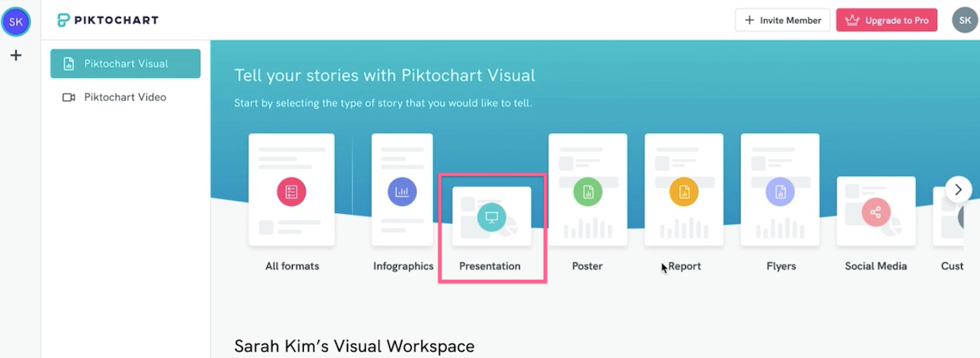Switch to Piktochart Visual
980x358 pixels.
[x=125, y=64]
